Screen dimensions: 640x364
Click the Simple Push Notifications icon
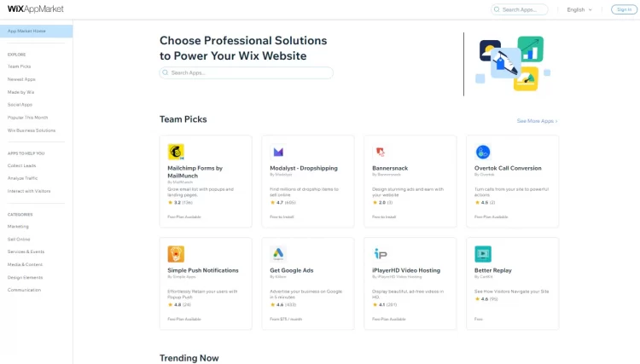coord(176,254)
